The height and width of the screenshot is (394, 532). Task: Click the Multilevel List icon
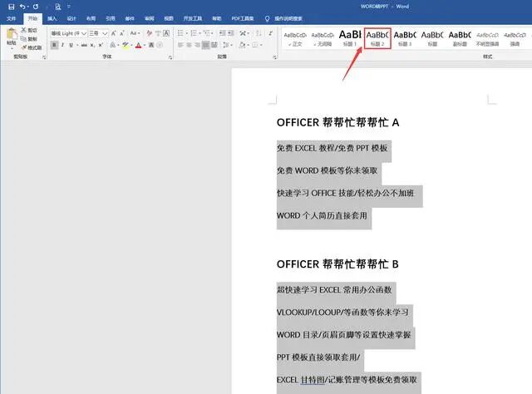click(x=207, y=33)
